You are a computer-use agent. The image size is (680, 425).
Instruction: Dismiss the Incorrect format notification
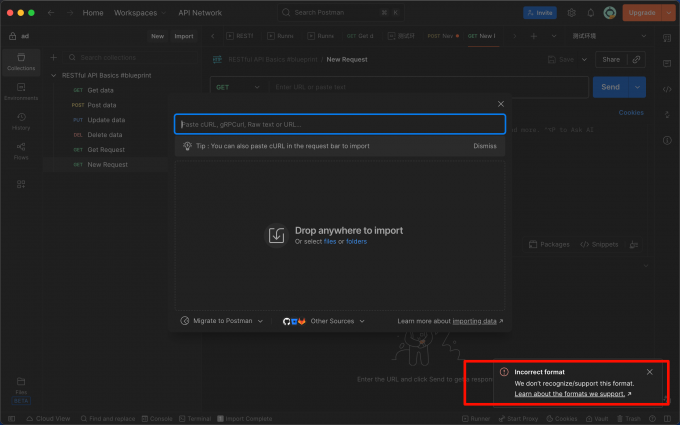[x=649, y=372]
